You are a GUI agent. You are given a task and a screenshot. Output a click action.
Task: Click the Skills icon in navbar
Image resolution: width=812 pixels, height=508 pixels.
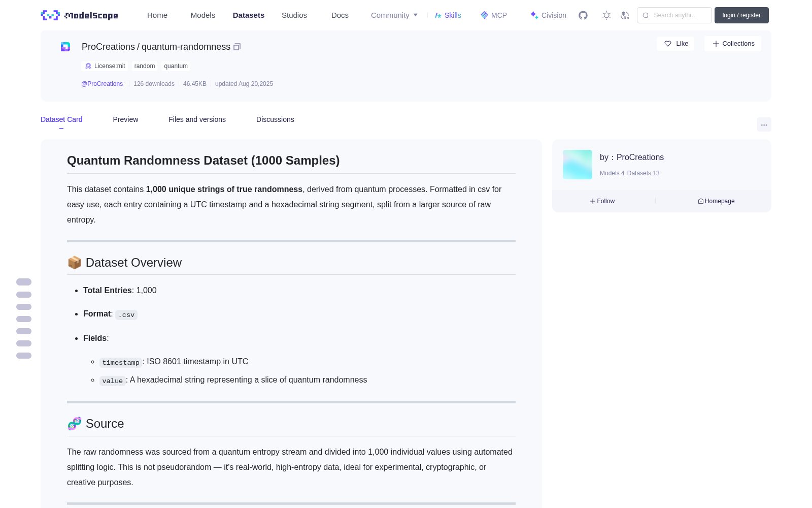tap(438, 15)
